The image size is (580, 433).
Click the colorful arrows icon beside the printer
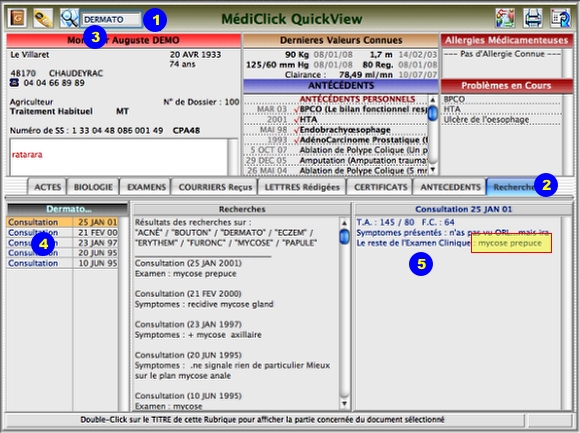(505, 18)
